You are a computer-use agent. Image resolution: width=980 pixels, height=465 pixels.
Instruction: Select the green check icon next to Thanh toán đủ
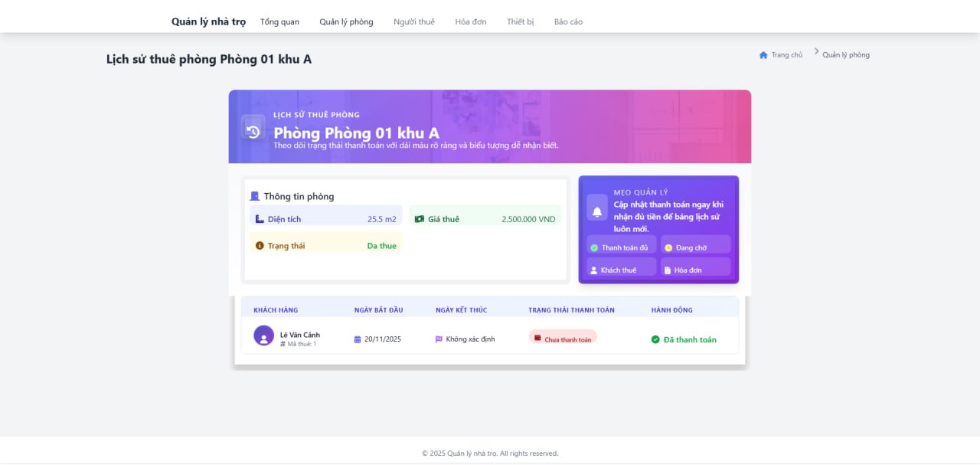pyautogui.click(x=593, y=246)
